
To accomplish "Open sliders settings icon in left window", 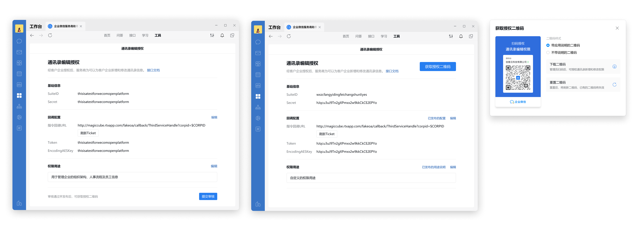I will [x=212, y=36].
